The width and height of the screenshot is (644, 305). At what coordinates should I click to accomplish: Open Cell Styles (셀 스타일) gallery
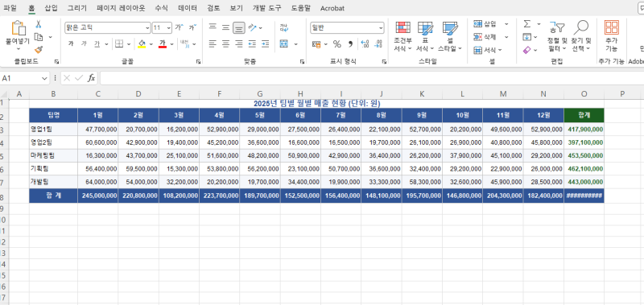point(450,36)
